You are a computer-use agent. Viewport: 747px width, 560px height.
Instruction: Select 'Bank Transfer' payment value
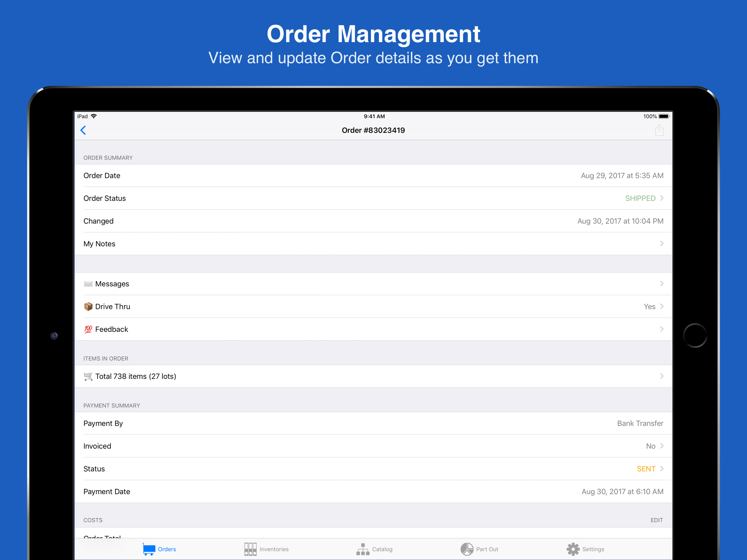click(x=640, y=423)
